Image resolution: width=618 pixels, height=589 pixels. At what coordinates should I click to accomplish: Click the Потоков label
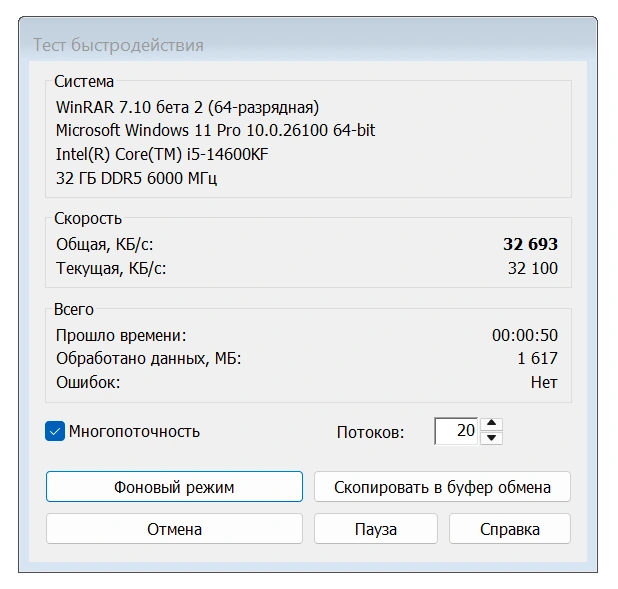coord(370,432)
